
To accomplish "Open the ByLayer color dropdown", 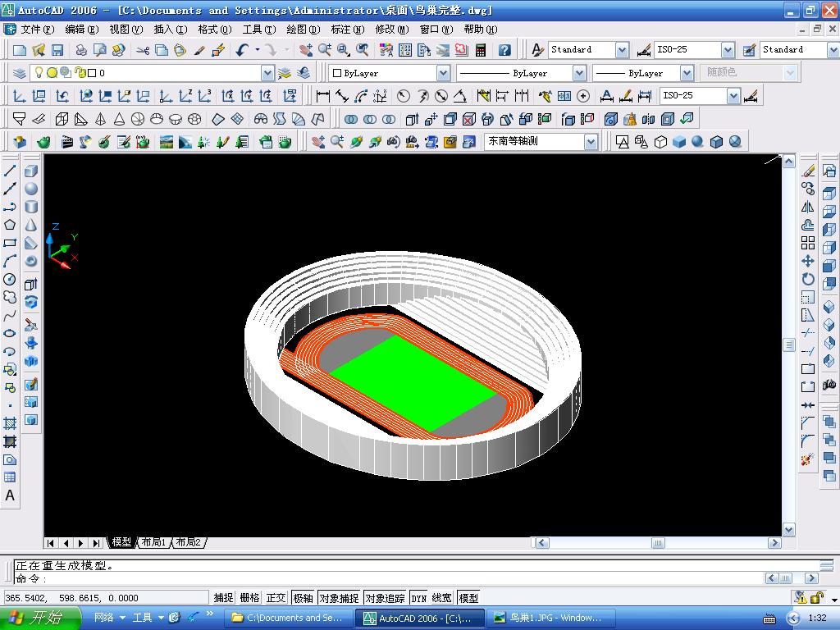I will tap(443, 72).
